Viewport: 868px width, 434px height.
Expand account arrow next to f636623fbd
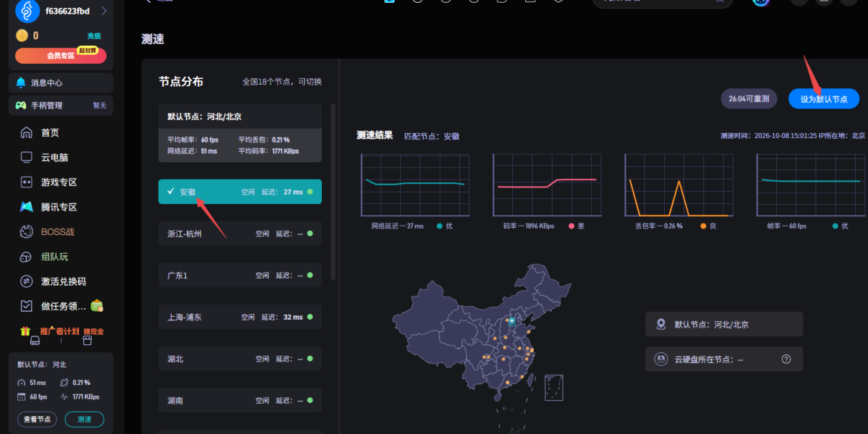pos(103,11)
